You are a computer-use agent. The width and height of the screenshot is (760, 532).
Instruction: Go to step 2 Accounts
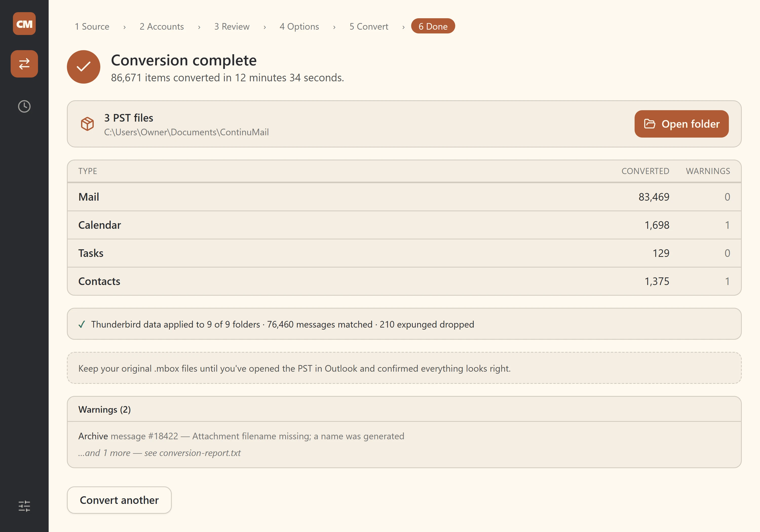point(162,26)
